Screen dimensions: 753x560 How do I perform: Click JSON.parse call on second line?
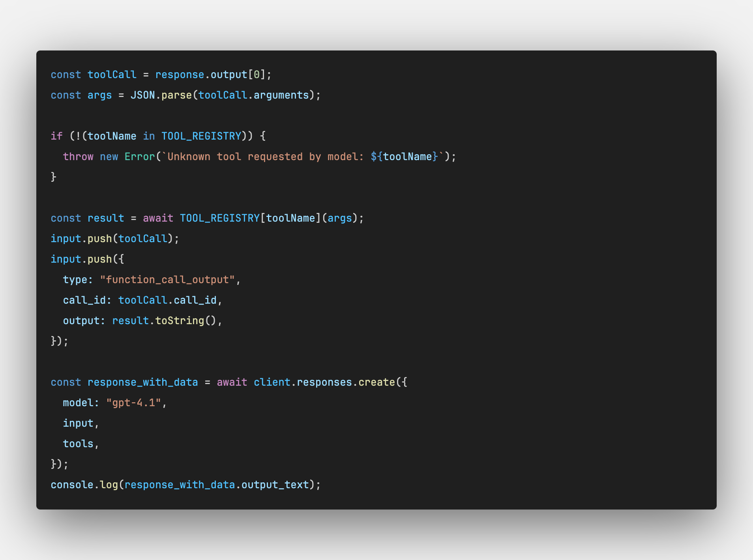click(161, 95)
